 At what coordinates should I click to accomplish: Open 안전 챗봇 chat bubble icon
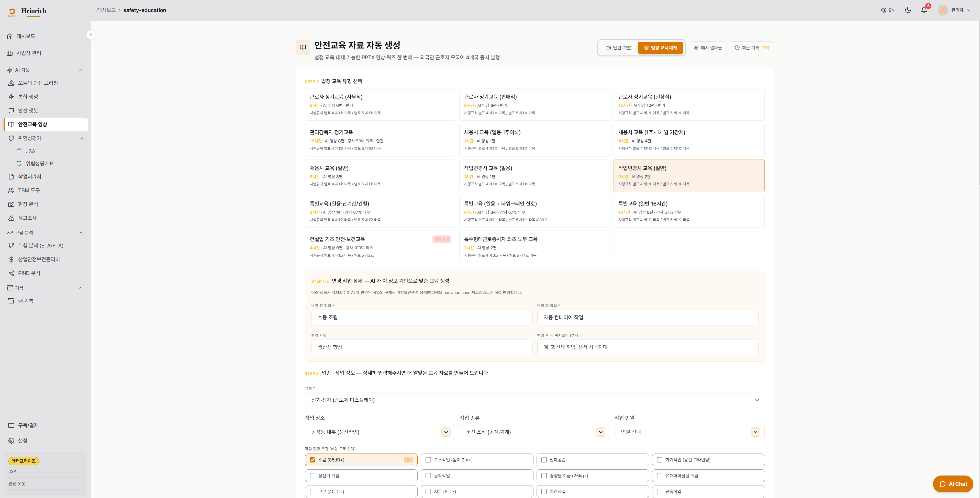pyautogui.click(x=12, y=111)
